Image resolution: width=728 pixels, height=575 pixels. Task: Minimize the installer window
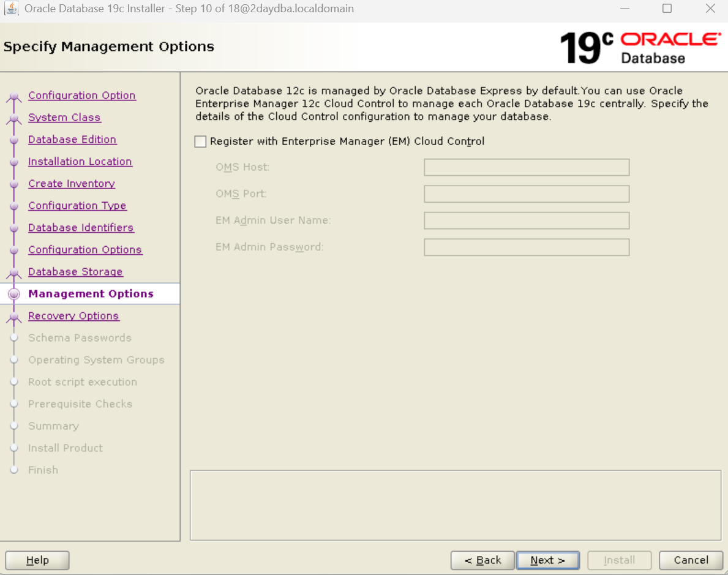click(x=625, y=9)
